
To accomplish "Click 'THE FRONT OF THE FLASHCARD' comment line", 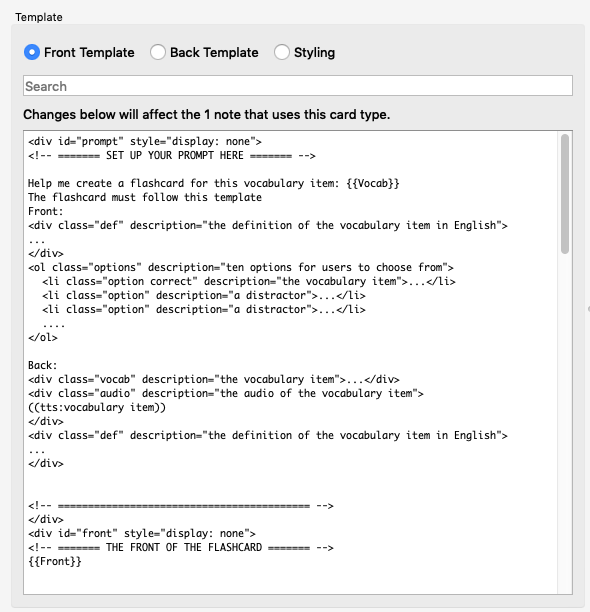I will coord(181,547).
